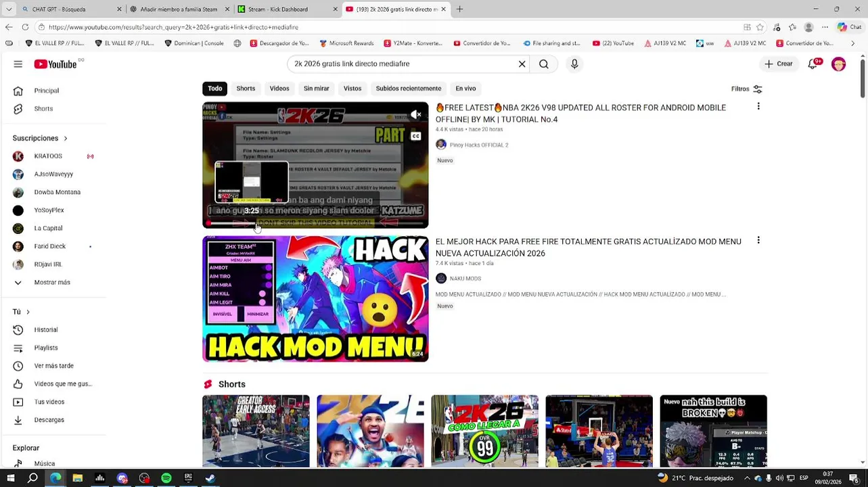Open the Windows Start menu
Viewport: 868px width, 487px height.
click(x=10, y=478)
